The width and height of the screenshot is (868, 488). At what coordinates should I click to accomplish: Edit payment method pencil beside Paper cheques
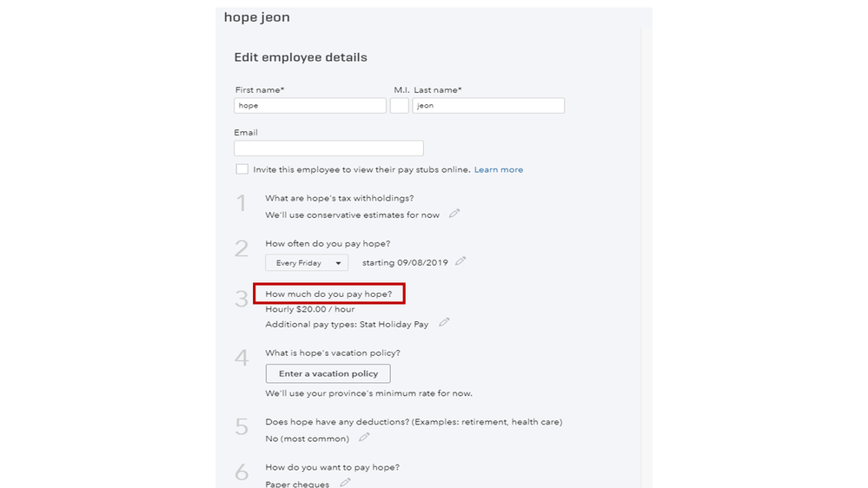(x=345, y=483)
